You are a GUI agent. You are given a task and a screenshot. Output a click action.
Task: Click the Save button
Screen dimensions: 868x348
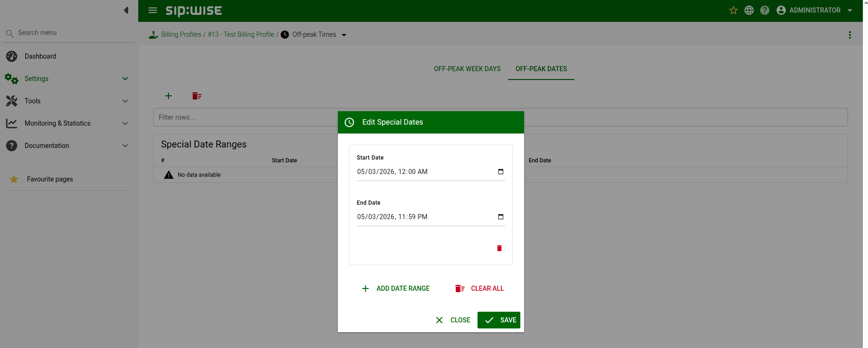coord(499,320)
